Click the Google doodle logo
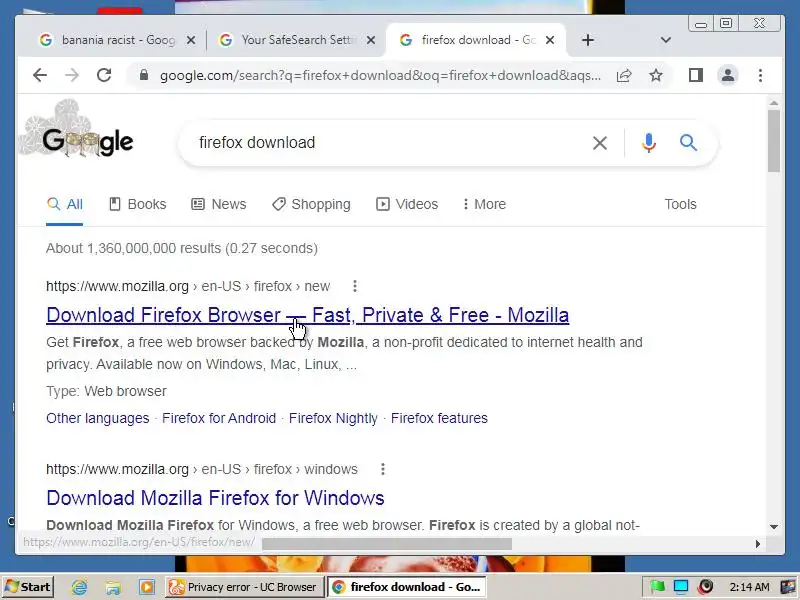 click(77, 131)
